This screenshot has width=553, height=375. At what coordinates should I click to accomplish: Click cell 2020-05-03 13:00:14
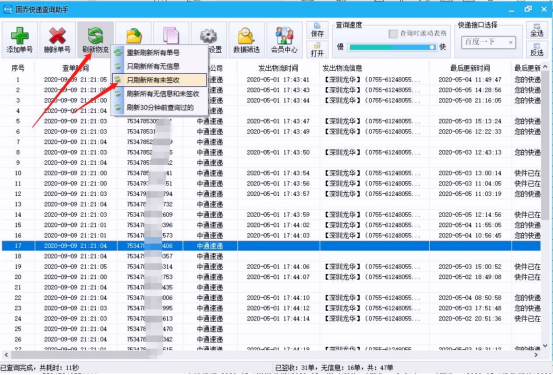click(x=470, y=173)
